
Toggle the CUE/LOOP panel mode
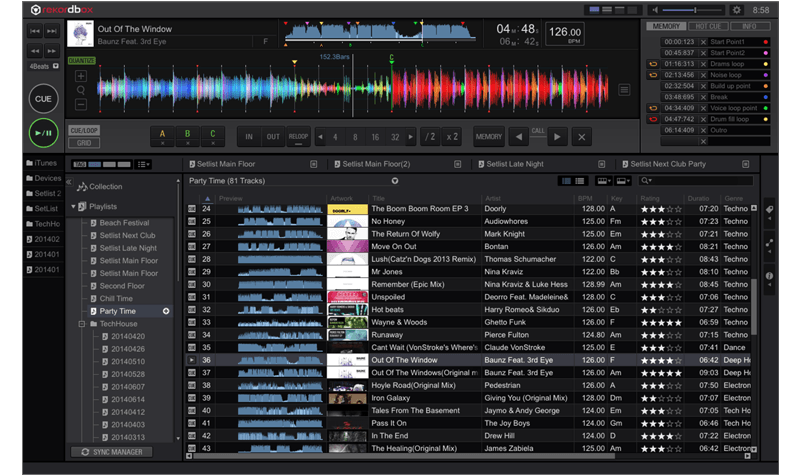pos(84,131)
